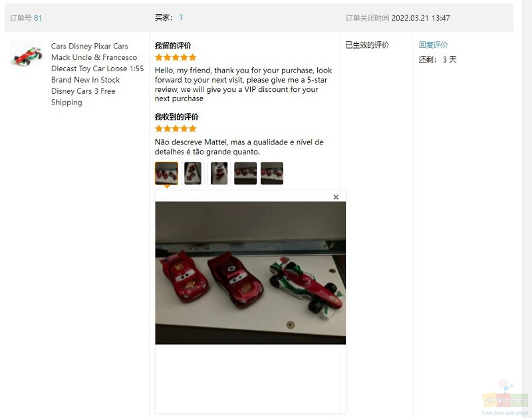Display the fifth review photo thumbnail
The image size is (532, 418).
(272, 173)
